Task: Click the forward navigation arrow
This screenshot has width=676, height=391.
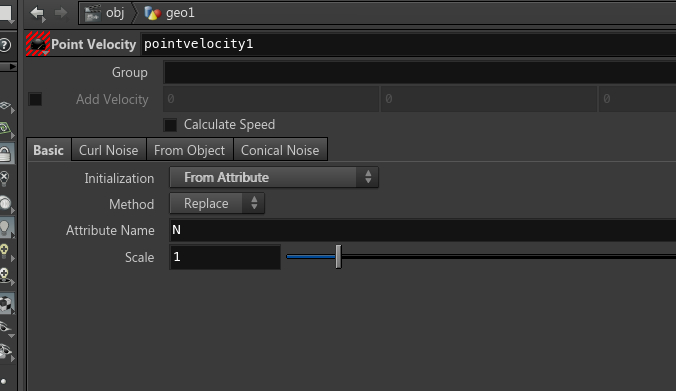Action: [61, 13]
